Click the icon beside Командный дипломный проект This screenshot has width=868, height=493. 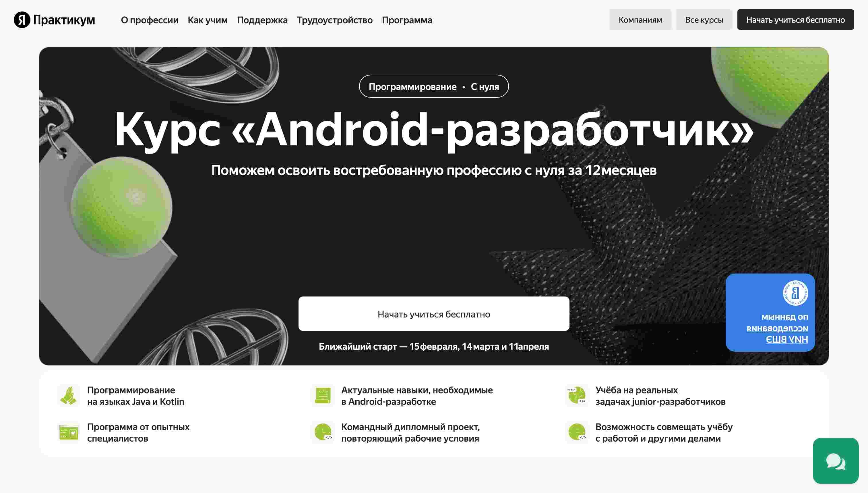point(322,432)
